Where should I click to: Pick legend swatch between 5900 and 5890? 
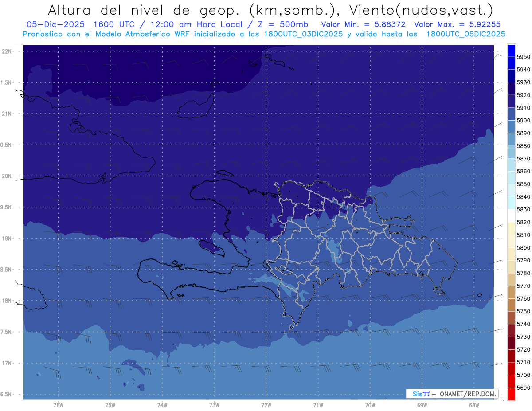click(511, 127)
